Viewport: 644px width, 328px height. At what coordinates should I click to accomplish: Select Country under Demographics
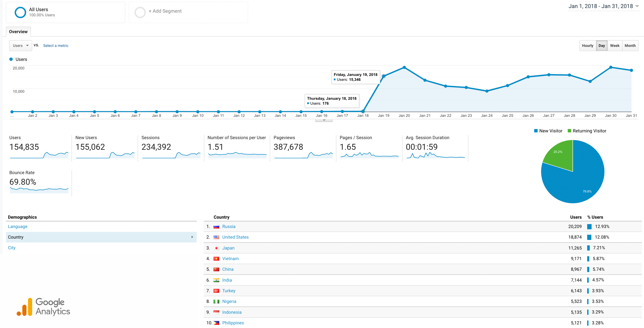coord(101,237)
